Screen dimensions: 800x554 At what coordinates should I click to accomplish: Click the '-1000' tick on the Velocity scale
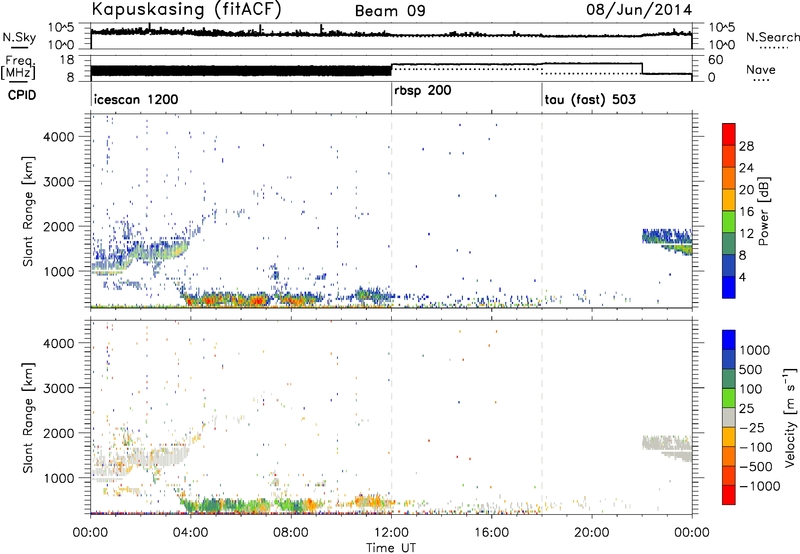coord(759,486)
